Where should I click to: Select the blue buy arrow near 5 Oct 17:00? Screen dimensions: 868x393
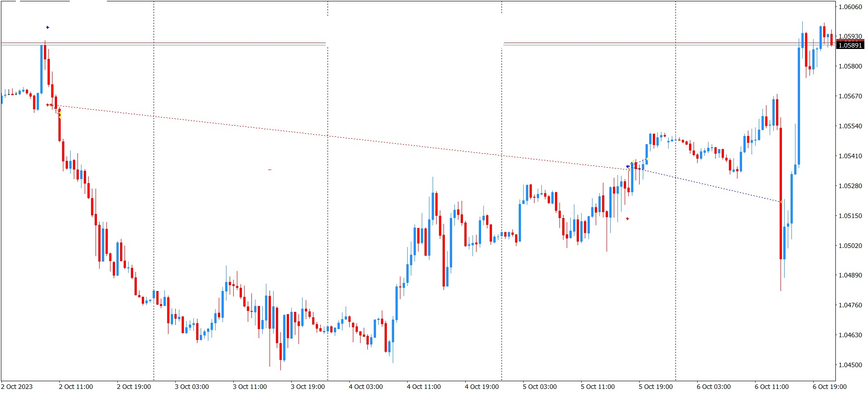[627, 167]
